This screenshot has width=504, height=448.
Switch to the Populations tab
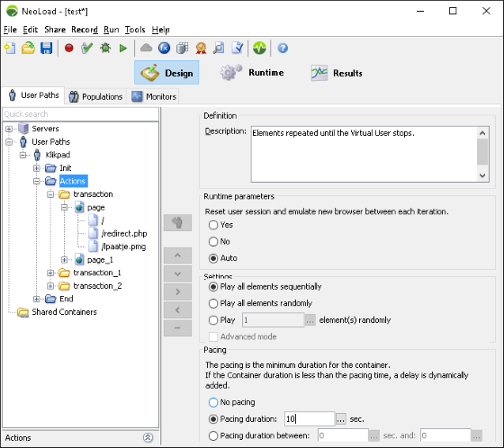click(95, 96)
